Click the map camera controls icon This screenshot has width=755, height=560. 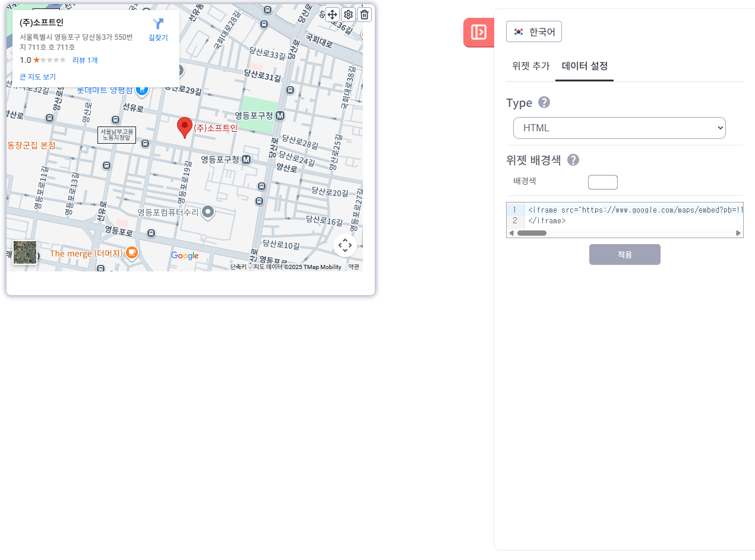pyautogui.click(x=345, y=245)
